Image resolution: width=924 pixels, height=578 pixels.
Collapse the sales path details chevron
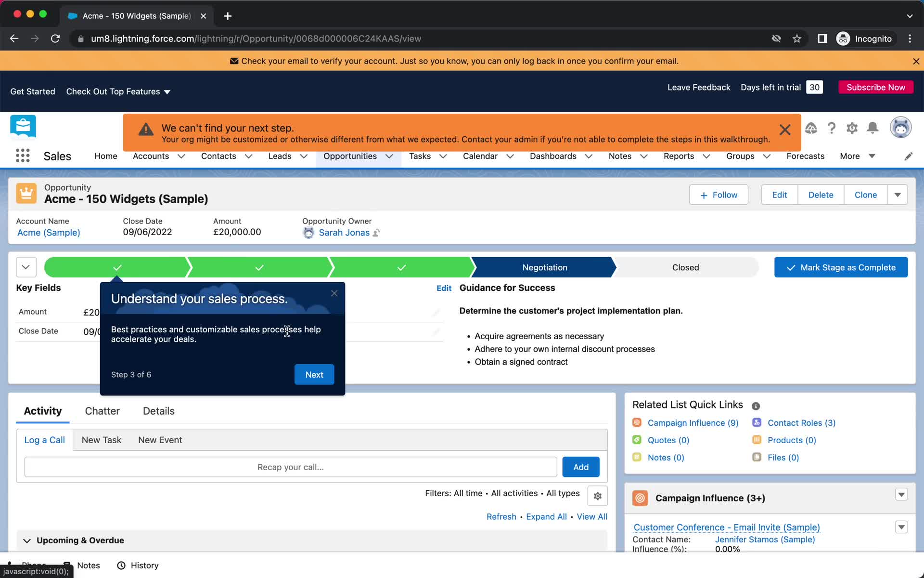tap(26, 267)
